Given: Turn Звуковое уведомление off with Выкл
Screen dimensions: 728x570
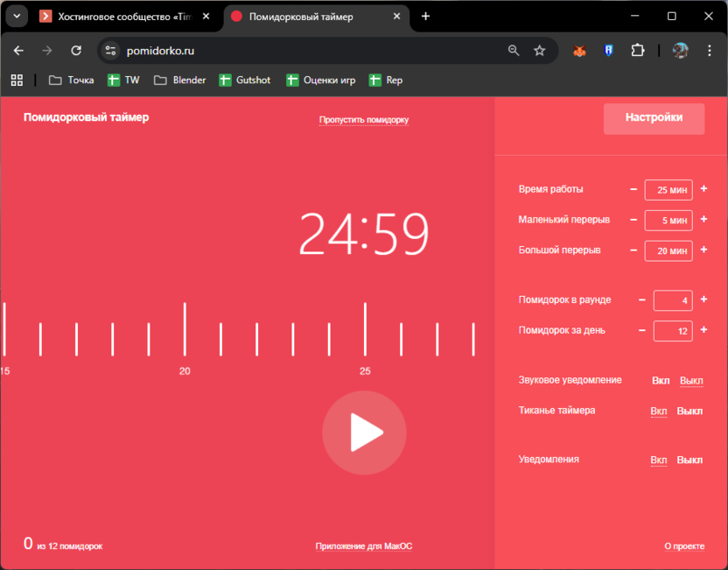Looking at the screenshot, I should click(691, 381).
